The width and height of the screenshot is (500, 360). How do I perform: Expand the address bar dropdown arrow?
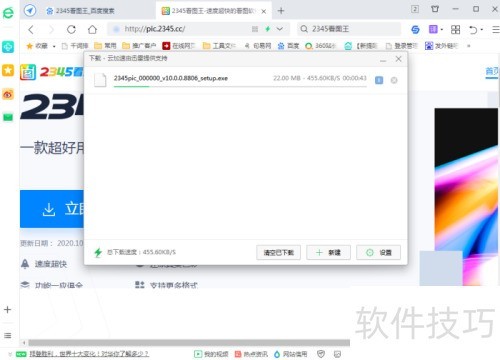[280, 29]
